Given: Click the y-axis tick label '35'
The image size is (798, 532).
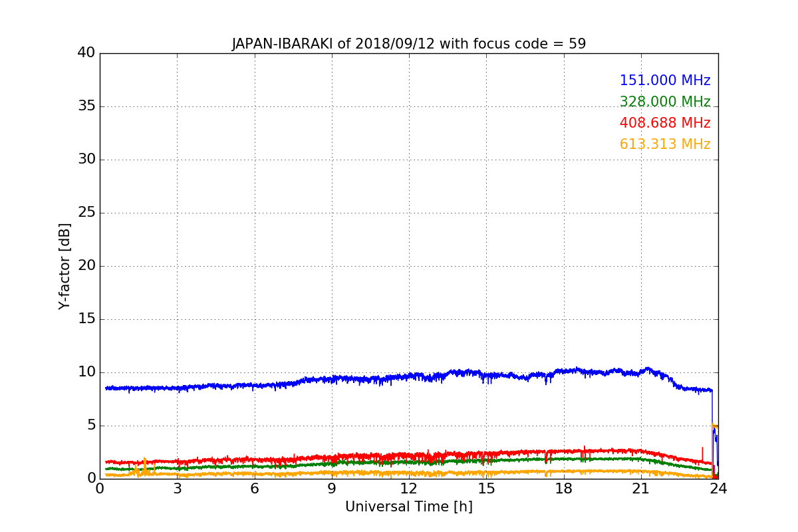Looking at the screenshot, I should click(x=86, y=106).
